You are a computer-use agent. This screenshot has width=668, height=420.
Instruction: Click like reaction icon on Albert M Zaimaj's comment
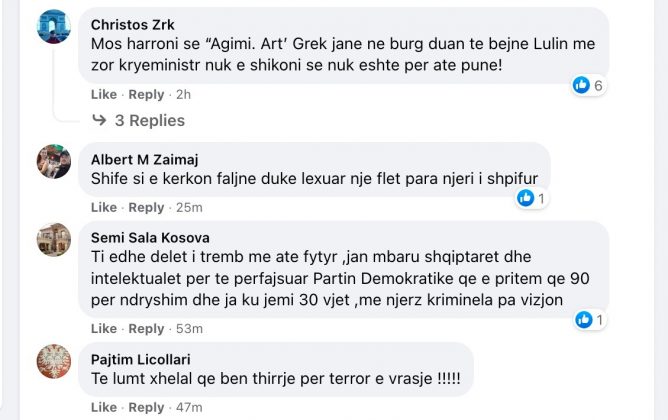[x=525, y=198]
